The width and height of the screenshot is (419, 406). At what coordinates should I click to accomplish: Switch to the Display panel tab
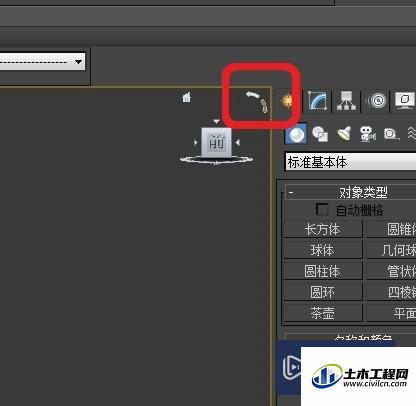coord(405,100)
